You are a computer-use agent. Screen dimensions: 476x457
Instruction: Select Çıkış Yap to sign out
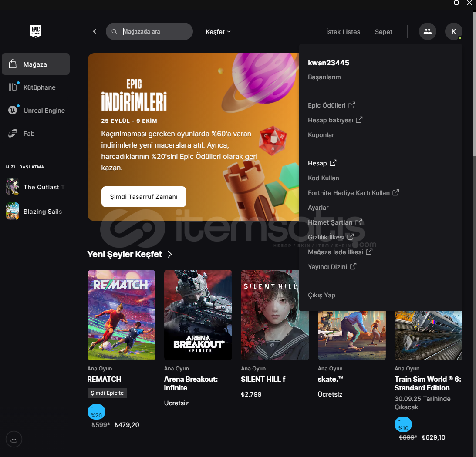click(x=321, y=295)
